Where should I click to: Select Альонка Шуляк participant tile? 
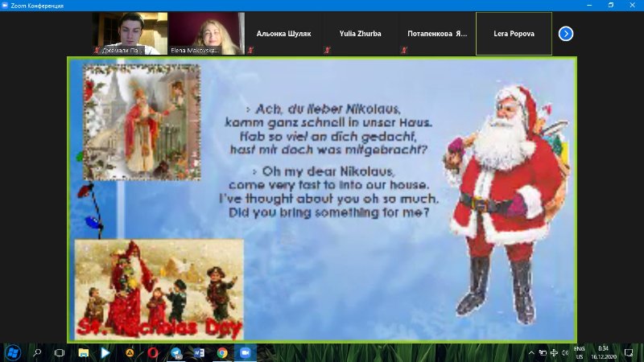click(283, 34)
